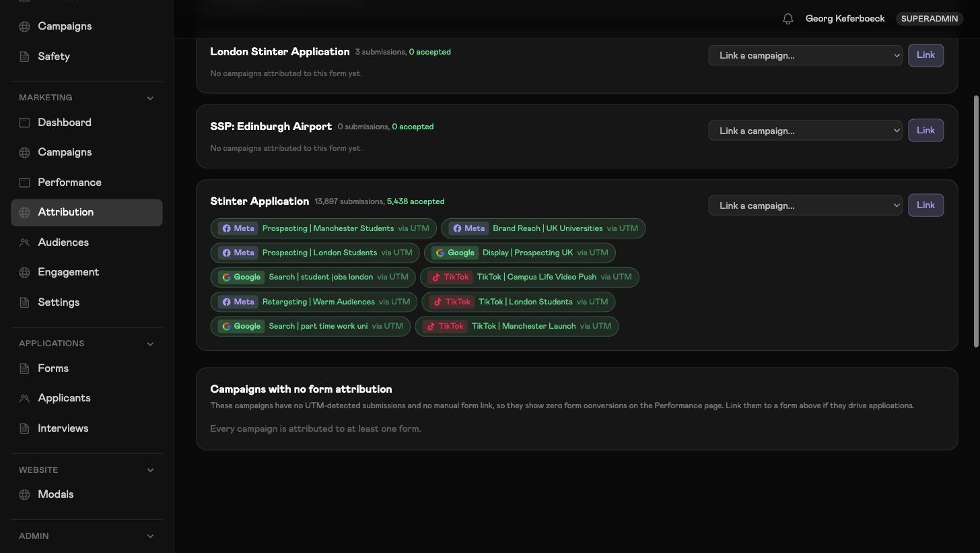The image size is (980, 553).
Task: Select 'Prospecting | Manchester Students' campaign chip
Action: point(324,228)
